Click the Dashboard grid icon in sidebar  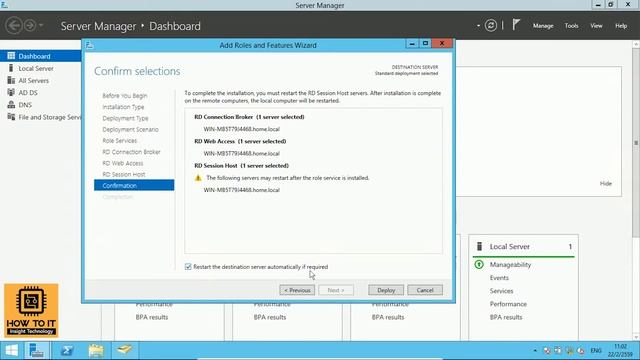[x=11, y=56]
